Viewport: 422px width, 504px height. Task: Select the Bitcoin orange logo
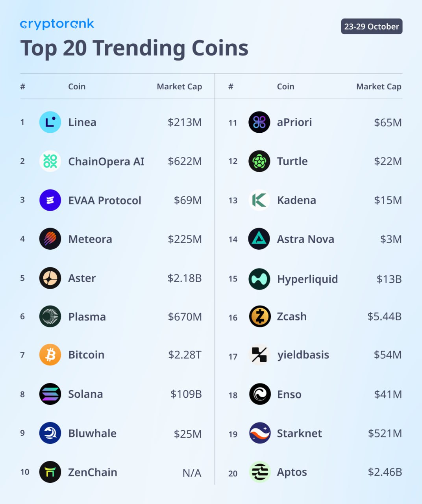pos(50,355)
